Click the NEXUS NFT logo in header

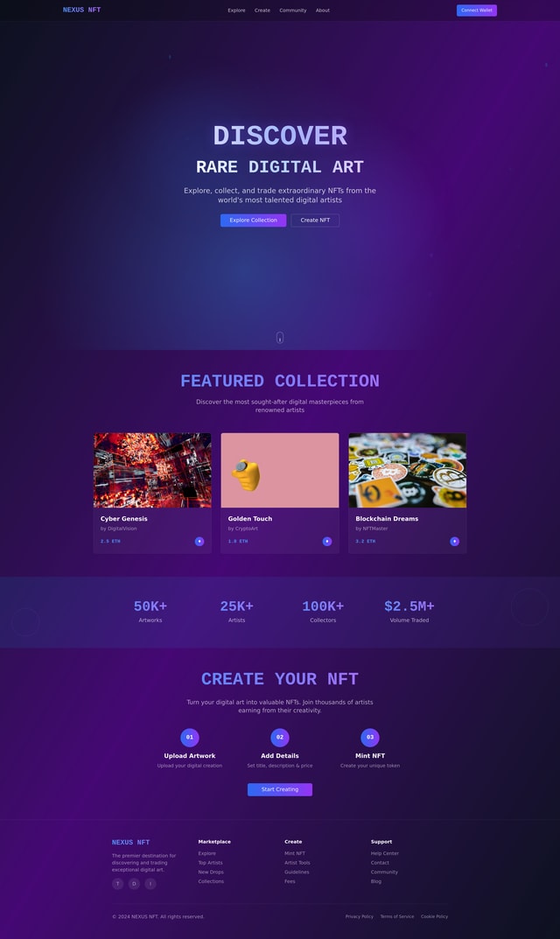[81, 11]
